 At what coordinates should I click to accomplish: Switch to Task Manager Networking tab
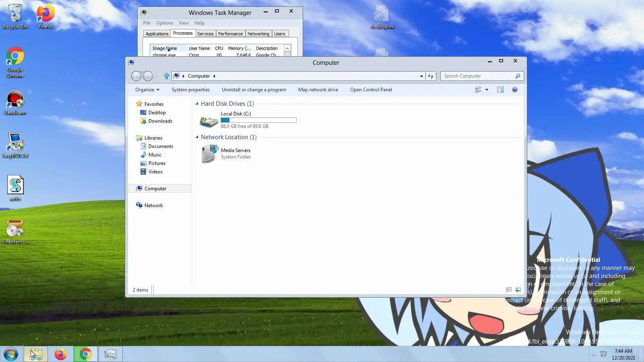[x=258, y=34]
